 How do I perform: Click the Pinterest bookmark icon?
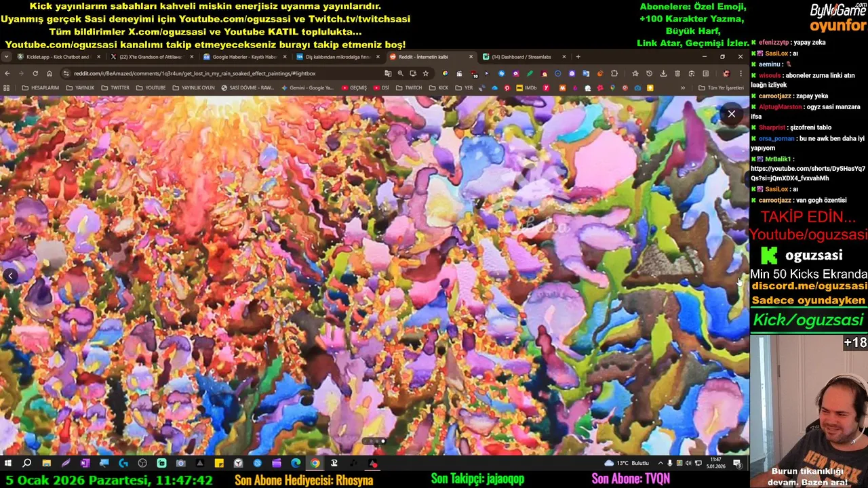507,88
